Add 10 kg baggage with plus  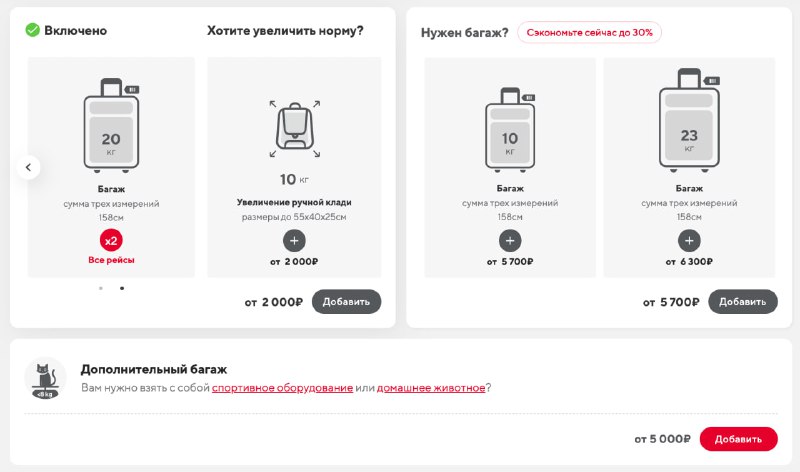tap(510, 241)
